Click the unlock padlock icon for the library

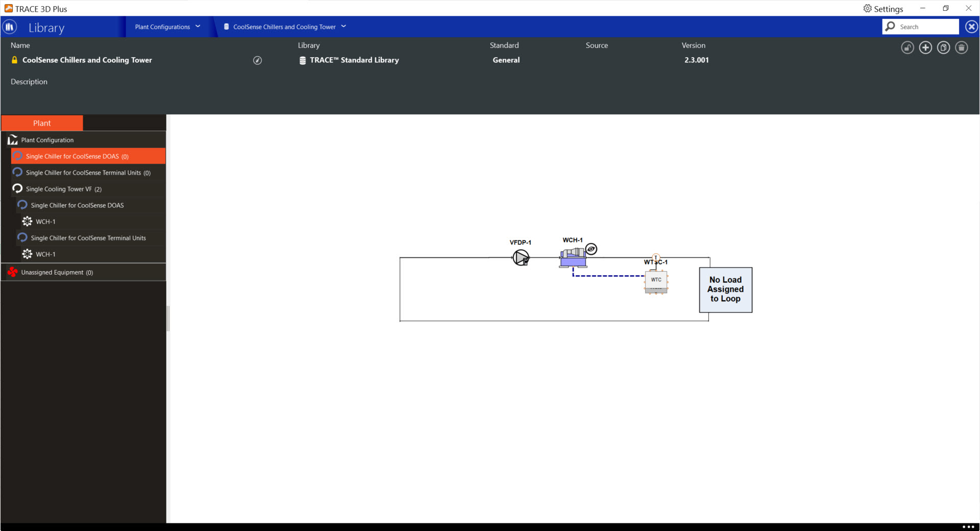pyautogui.click(x=908, y=47)
